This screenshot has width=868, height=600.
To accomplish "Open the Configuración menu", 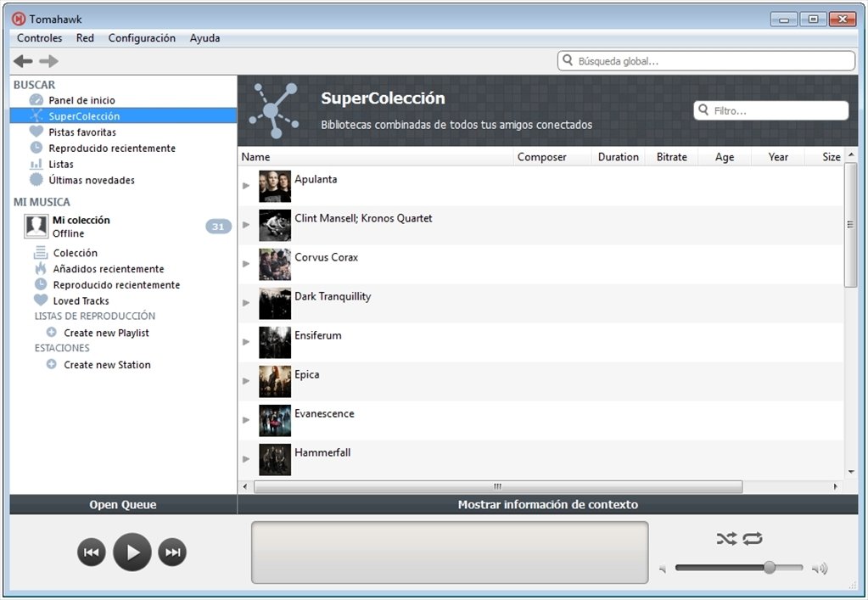I will pyautogui.click(x=142, y=37).
